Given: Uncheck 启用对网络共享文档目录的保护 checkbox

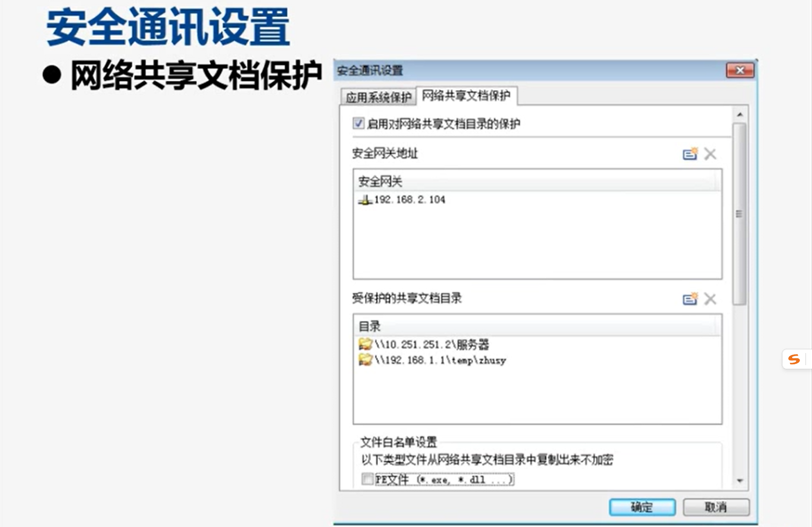Looking at the screenshot, I should [x=358, y=123].
